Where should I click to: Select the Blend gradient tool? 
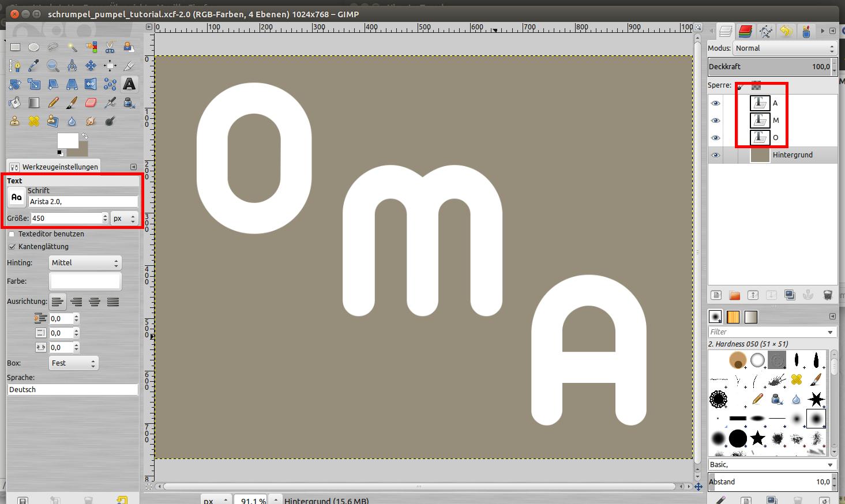point(34,103)
